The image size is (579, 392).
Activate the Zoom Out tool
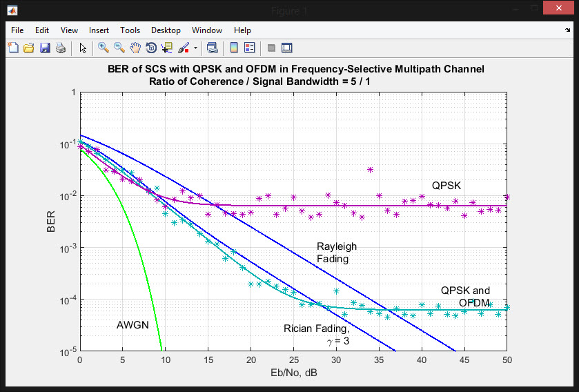(119, 48)
